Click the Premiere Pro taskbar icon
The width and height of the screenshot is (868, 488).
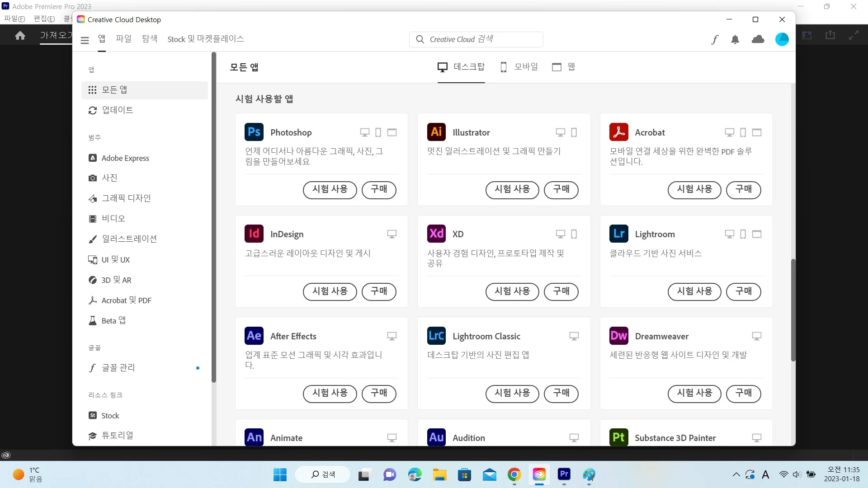tap(564, 474)
